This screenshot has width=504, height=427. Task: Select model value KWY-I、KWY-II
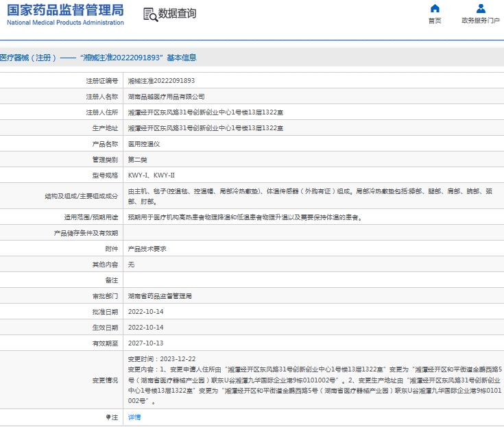(x=152, y=175)
